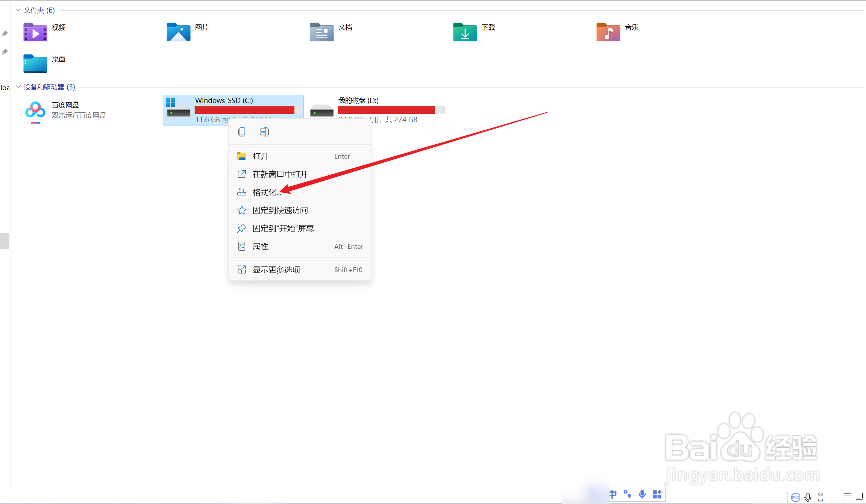Toggle the punctuation mode icon on IME bar

pos(627,494)
